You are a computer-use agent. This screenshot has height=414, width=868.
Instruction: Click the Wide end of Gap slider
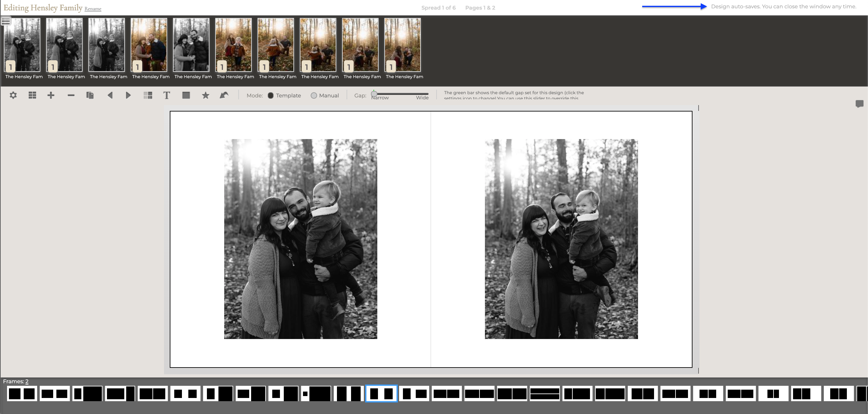(422, 98)
